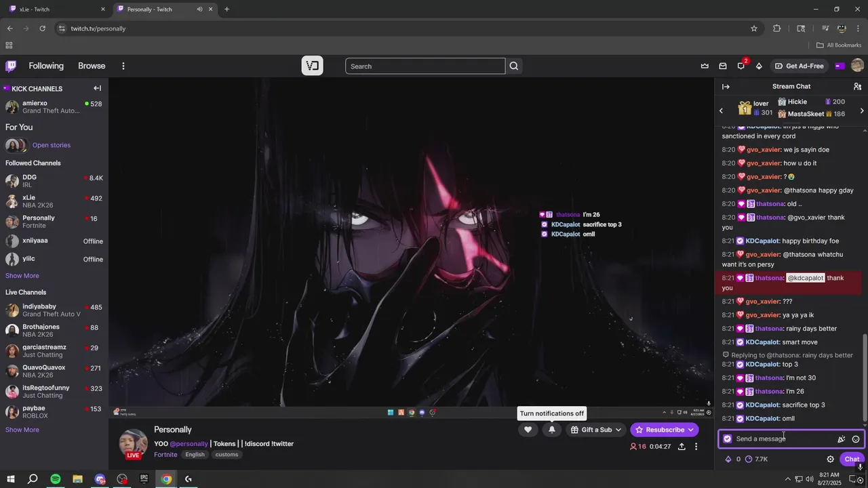The image size is (868, 488).
Task: Click the English tag
Action: (195, 455)
